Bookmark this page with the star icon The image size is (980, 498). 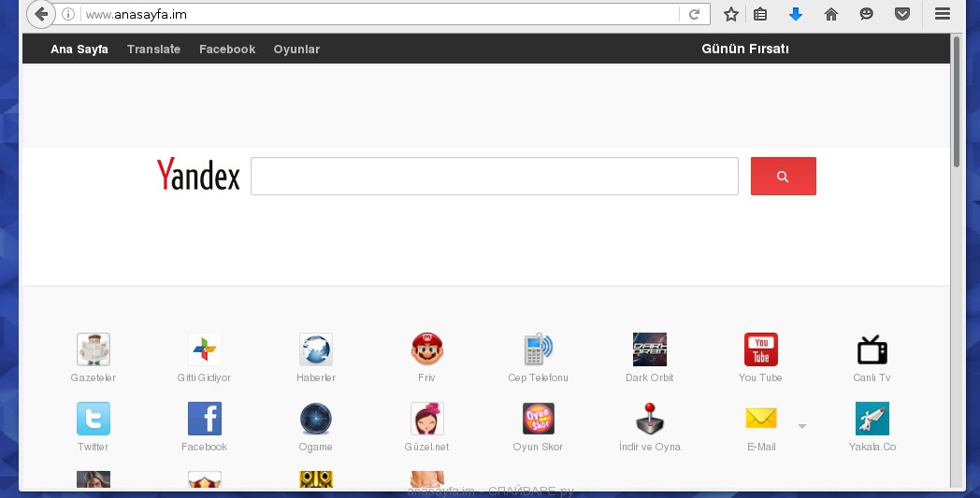click(x=731, y=14)
